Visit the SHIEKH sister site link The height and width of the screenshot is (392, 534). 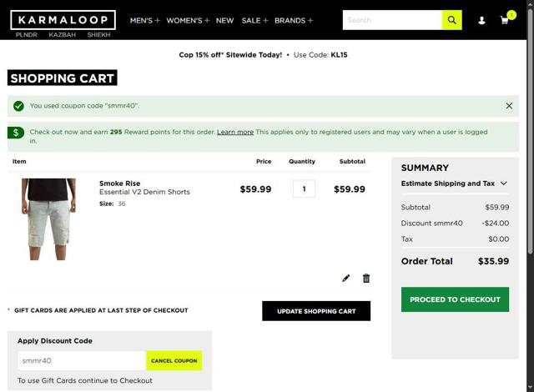[98, 35]
